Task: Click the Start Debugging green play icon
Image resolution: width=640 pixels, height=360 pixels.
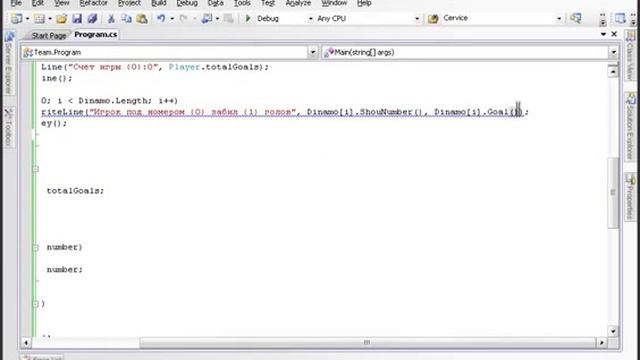Action: [x=248, y=18]
